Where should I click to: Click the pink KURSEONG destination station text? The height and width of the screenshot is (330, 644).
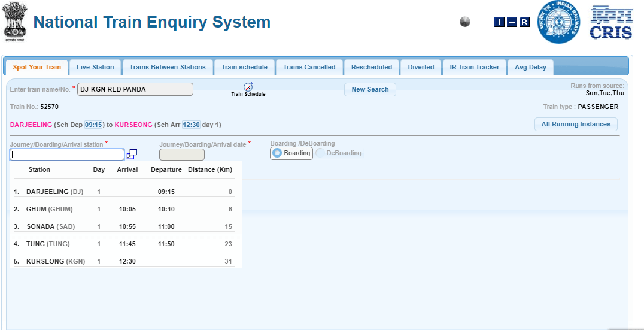pyautogui.click(x=133, y=125)
